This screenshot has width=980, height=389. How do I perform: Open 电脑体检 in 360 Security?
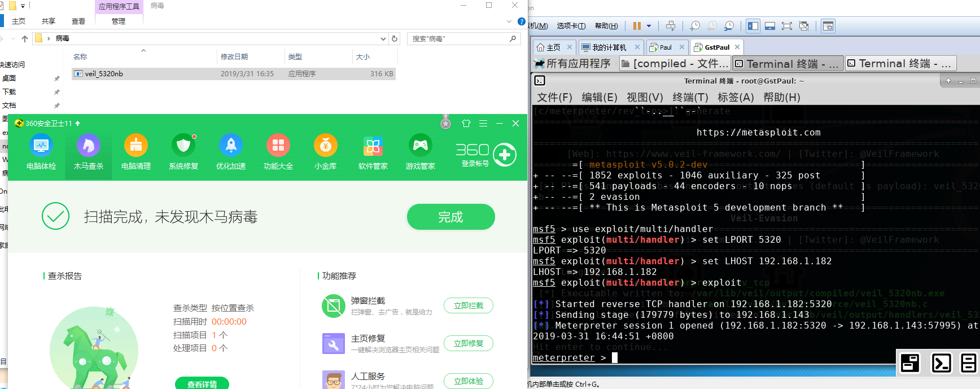[x=41, y=152]
